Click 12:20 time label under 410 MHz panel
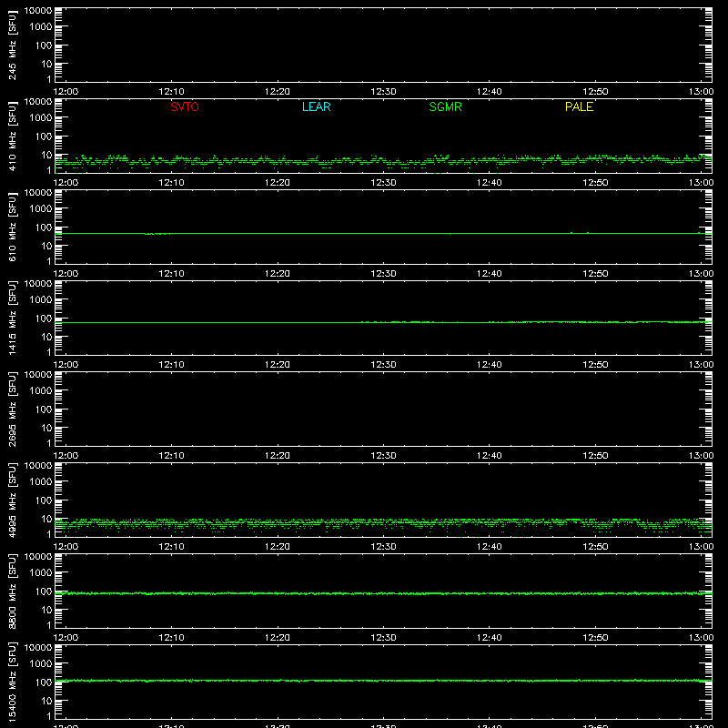 pos(278,183)
